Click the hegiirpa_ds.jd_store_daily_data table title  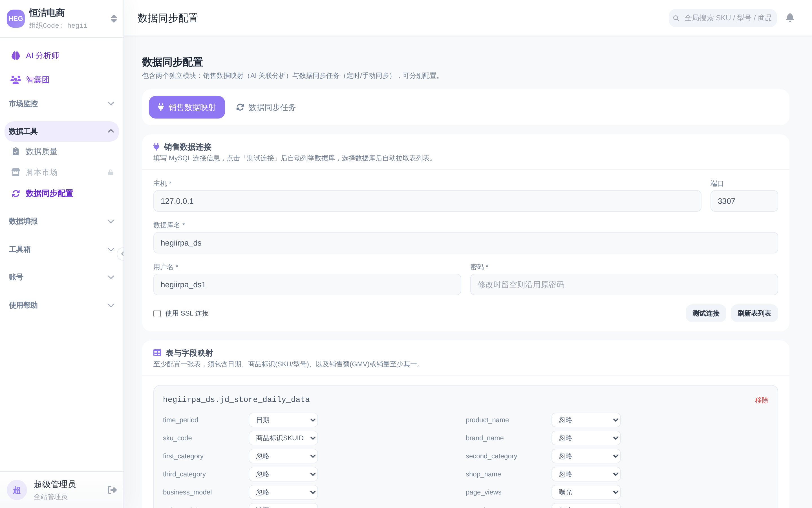coord(236,399)
